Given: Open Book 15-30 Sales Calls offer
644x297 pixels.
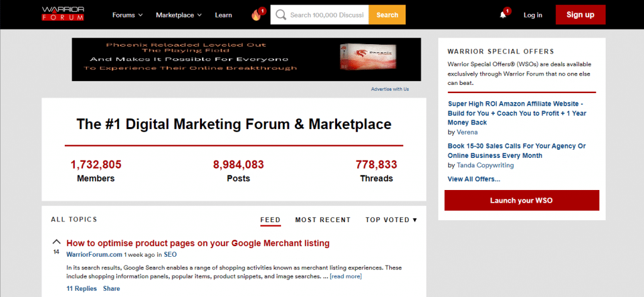Looking at the screenshot, I should [517, 151].
